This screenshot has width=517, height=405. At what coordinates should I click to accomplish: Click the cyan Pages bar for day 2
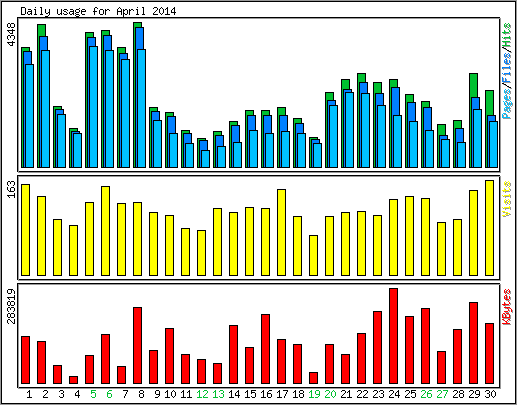[x=45, y=109]
